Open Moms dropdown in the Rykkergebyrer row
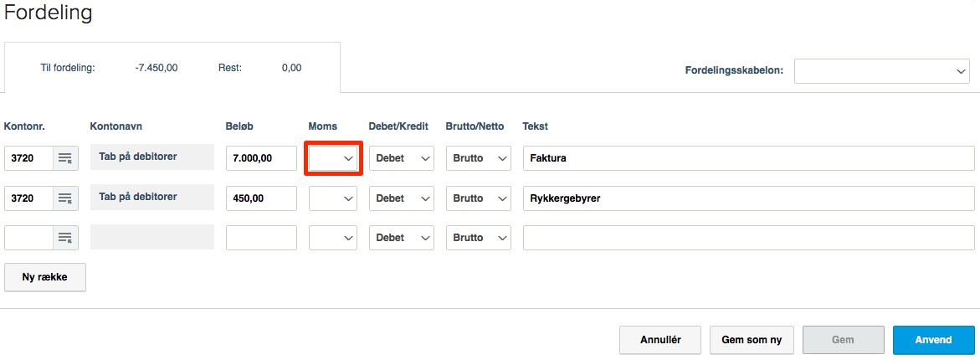The width and height of the screenshot is (980, 360). [x=333, y=198]
